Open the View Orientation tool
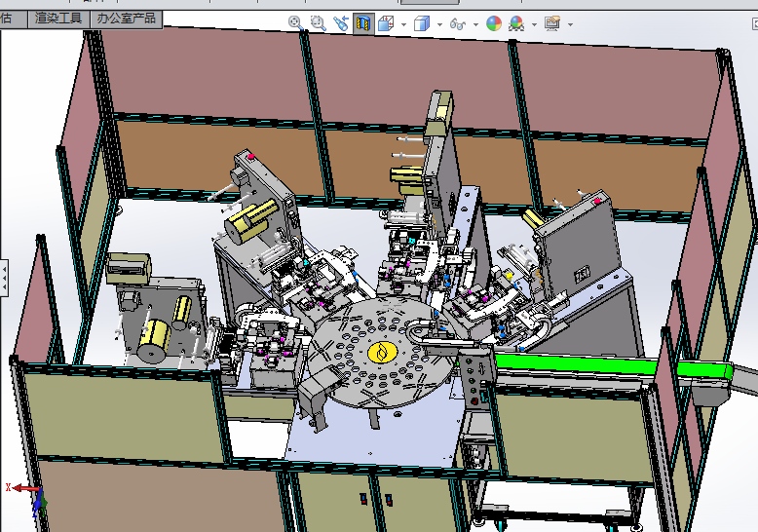758x532 pixels. pyautogui.click(x=386, y=23)
